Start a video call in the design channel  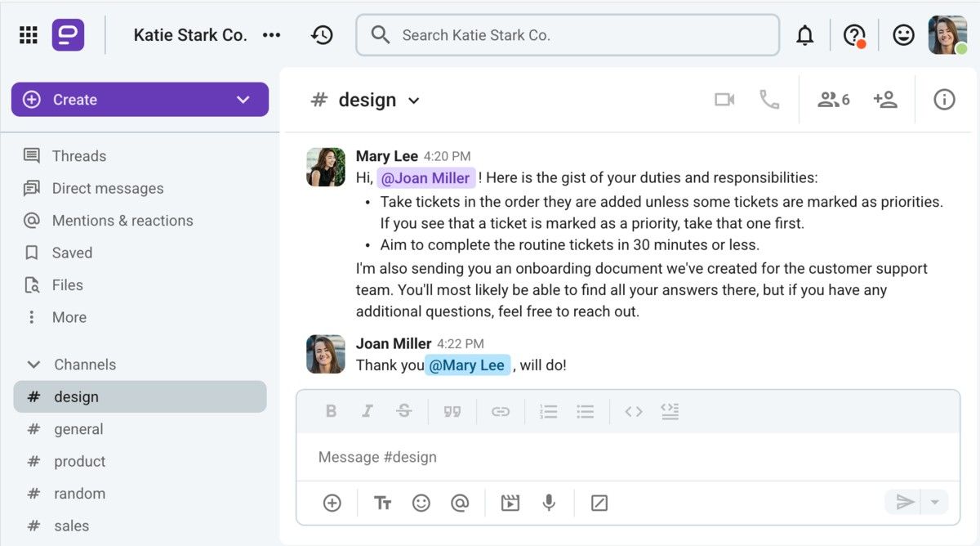click(724, 100)
